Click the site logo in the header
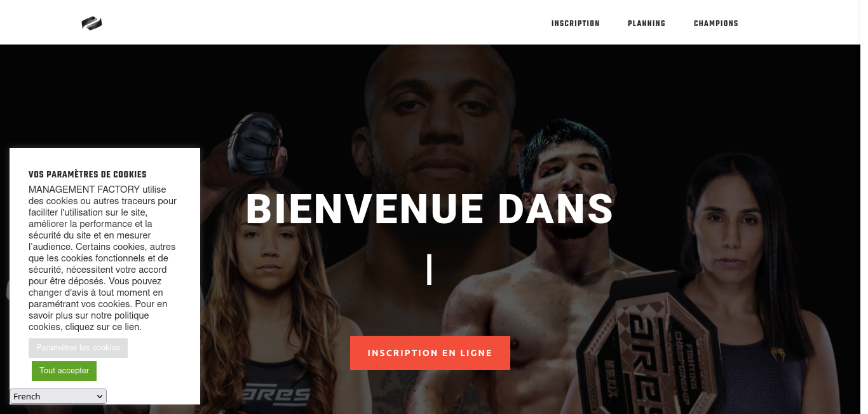Viewport: 868px width, 414px height. [92, 24]
